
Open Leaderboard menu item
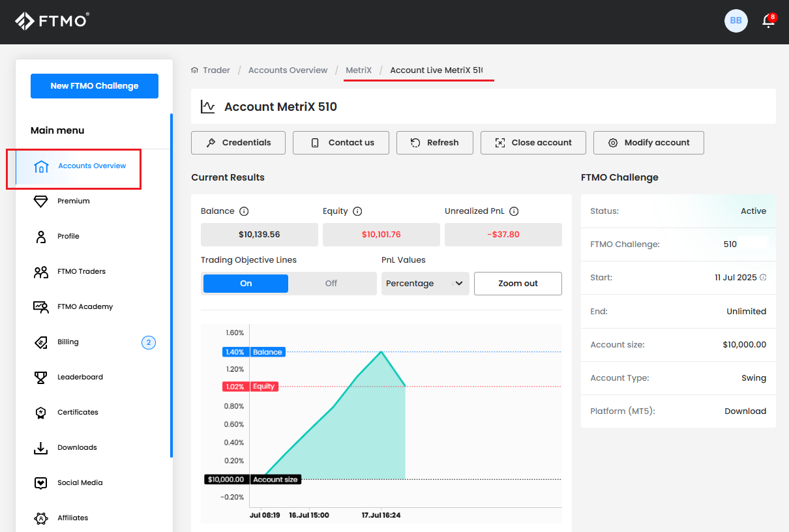pyautogui.click(x=93, y=377)
